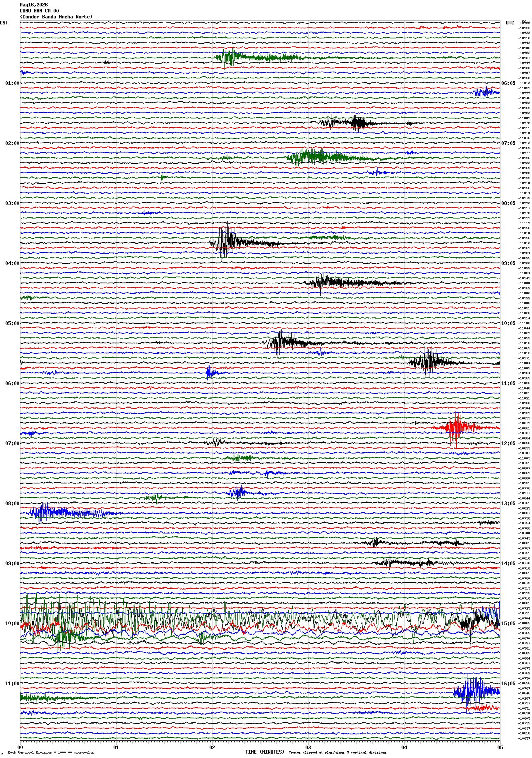
Task: Select the 11:00 CST time label
Action: (12, 684)
